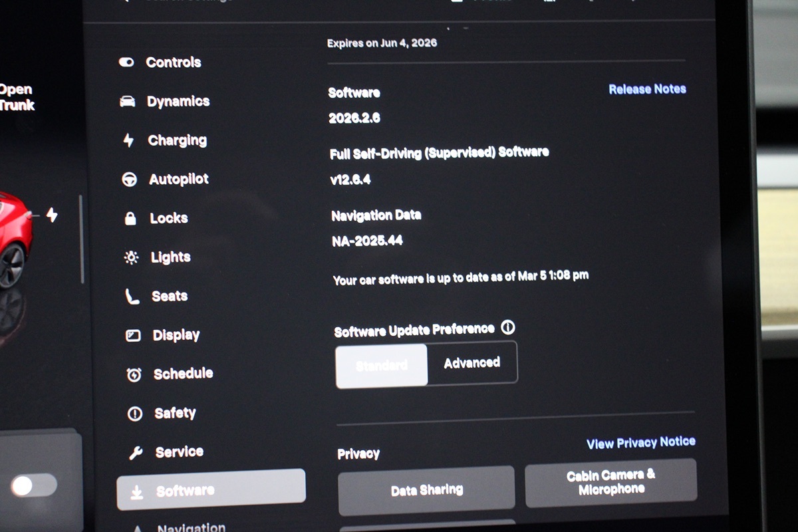Image resolution: width=798 pixels, height=532 pixels.
Task: Open the Display settings menu
Action: coord(176,335)
